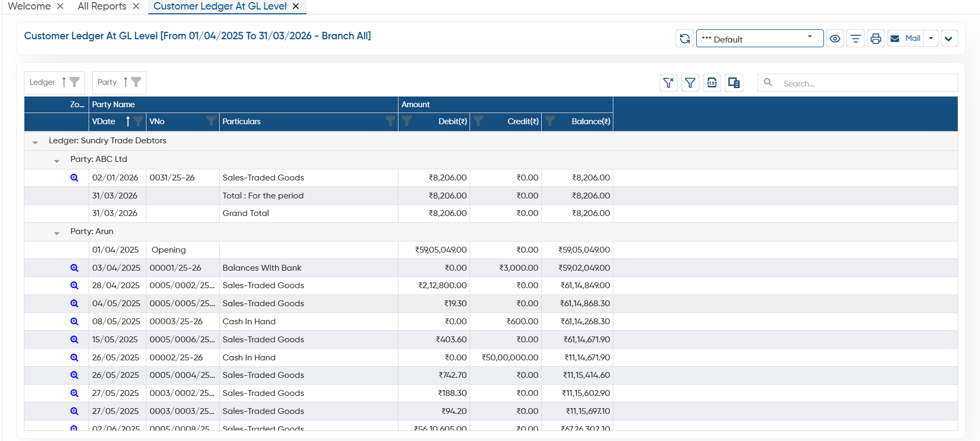The height and width of the screenshot is (441, 980).
Task: Open filter on VNo column
Action: click(211, 122)
